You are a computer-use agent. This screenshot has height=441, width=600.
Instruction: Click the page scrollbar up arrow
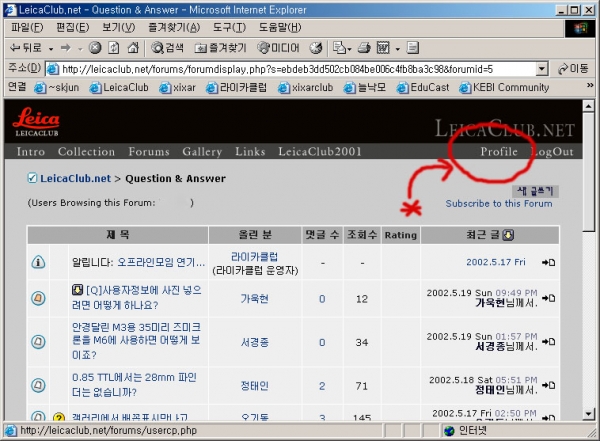pyautogui.click(x=589, y=106)
